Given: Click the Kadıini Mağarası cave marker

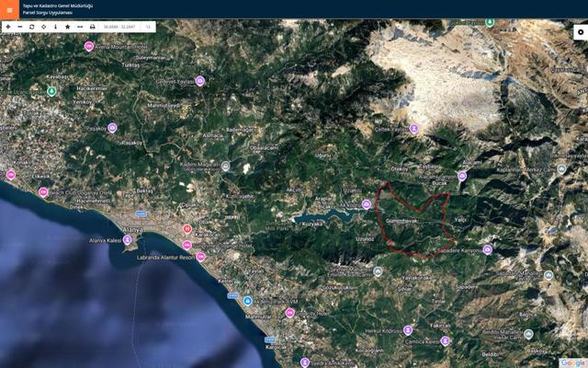Looking at the screenshot, I should point(225,166).
